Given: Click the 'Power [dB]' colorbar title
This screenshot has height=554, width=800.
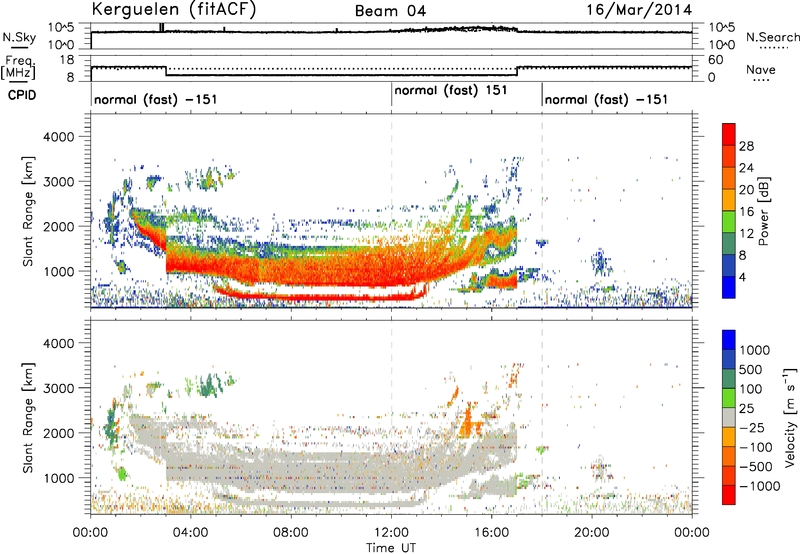Looking at the screenshot, I should click(763, 211).
